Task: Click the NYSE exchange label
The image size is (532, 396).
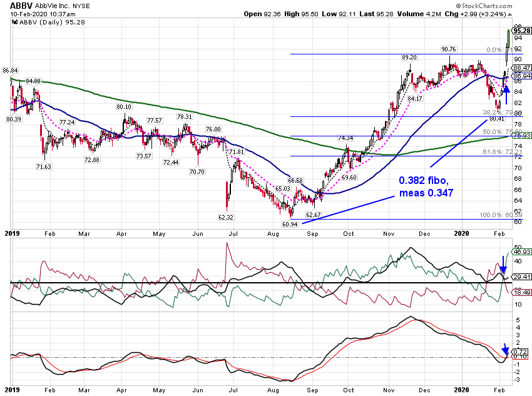Action: coord(81,6)
